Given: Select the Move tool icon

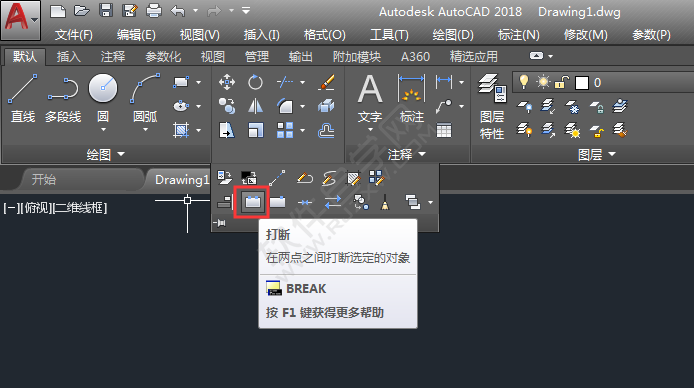Looking at the screenshot, I should (x=227, y=82).
